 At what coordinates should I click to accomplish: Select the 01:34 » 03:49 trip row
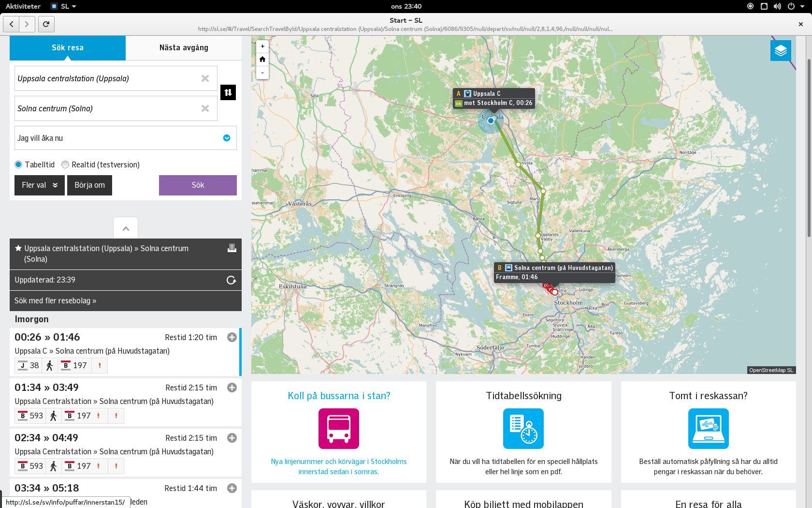point(126,402)
